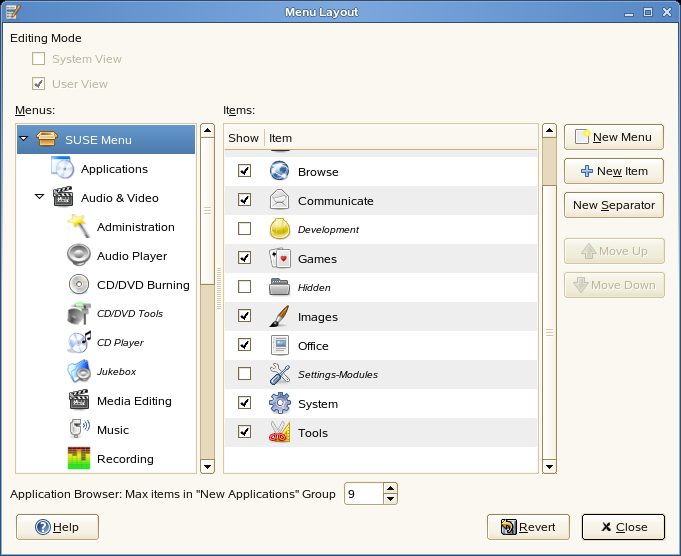The height and width of the screenshot is (556, 681).
Task: Select the Jukebox icon in Menus tree
Action: 79,372
